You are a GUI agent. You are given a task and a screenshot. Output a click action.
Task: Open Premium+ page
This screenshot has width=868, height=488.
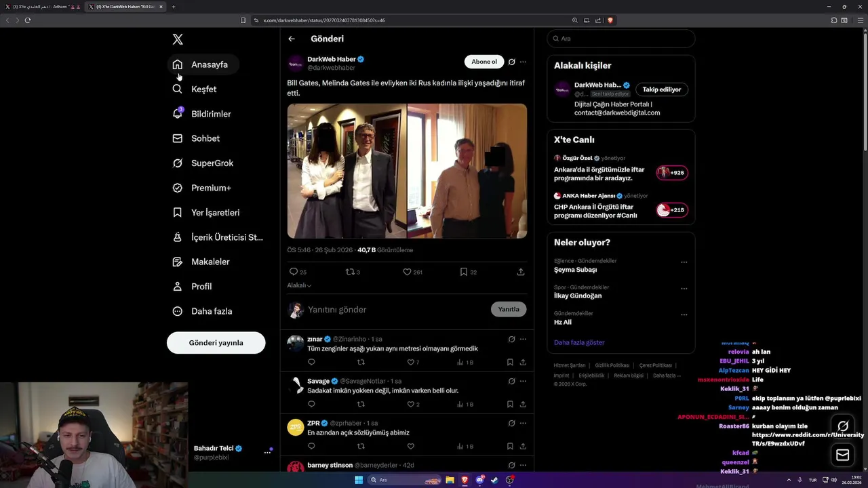click(x=202, y=188)
